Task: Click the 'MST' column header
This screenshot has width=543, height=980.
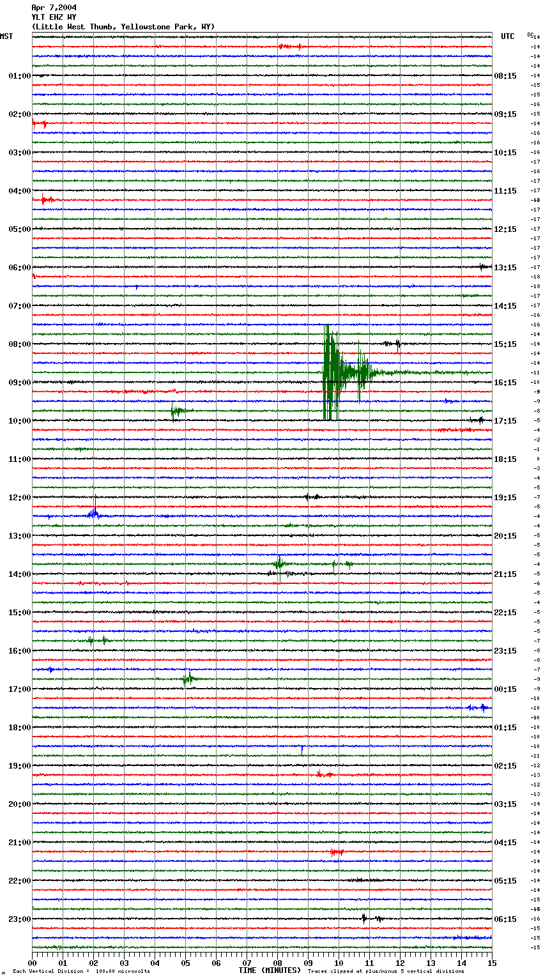Action: tap(6, 36)
